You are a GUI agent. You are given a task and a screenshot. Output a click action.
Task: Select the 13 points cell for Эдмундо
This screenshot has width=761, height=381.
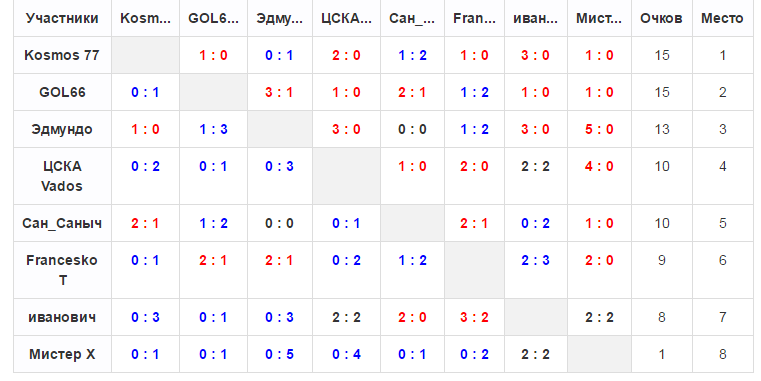click(661, 130)
